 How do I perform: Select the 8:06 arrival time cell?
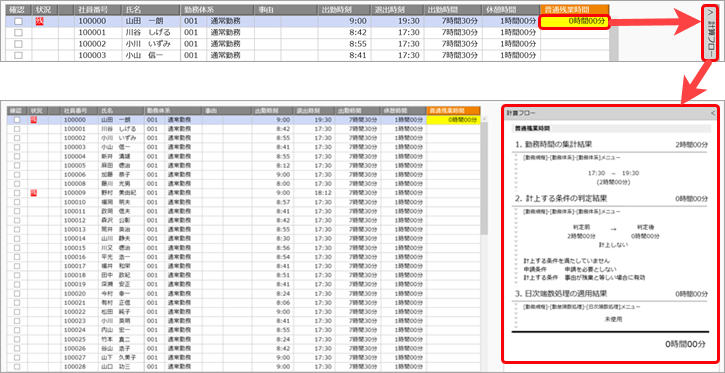click(x=272, y=302)
